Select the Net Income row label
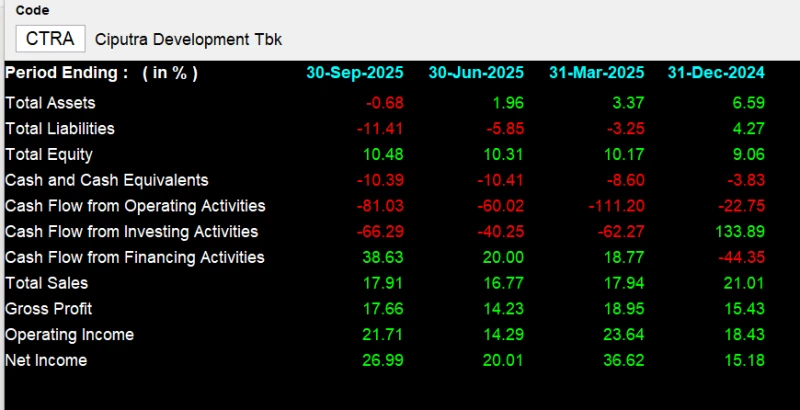Screen dimensions: 800x410 tap(46, 360)
